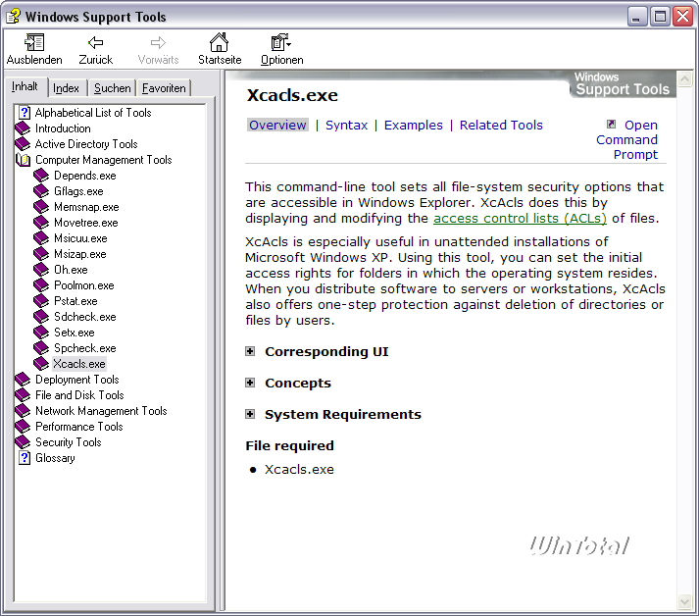Expand the Concepts section
This screenshot has width=699, height=616.
[251, 383]
